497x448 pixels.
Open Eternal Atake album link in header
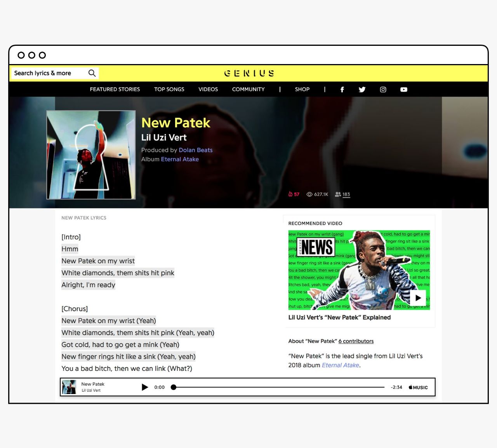(x=180, y=159)
